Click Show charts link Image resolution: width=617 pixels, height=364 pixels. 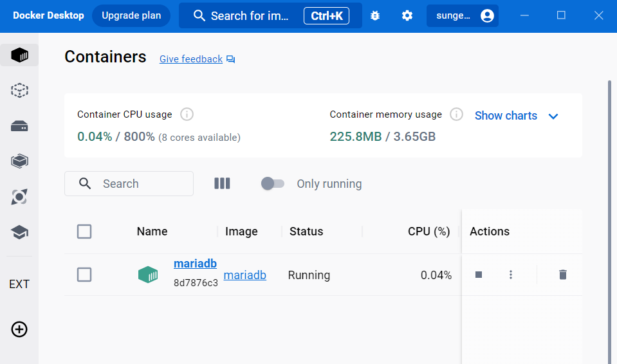[x=506, y=116]
